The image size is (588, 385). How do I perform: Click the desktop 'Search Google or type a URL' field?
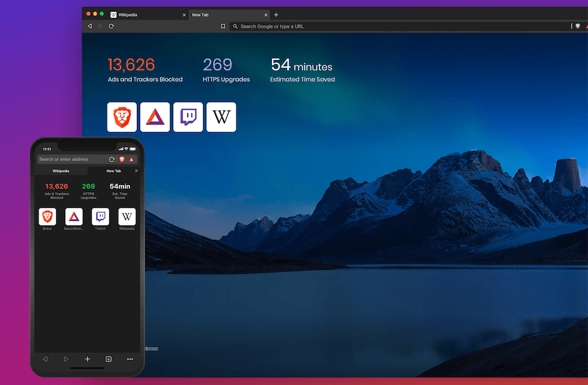(x=392, y=26)
